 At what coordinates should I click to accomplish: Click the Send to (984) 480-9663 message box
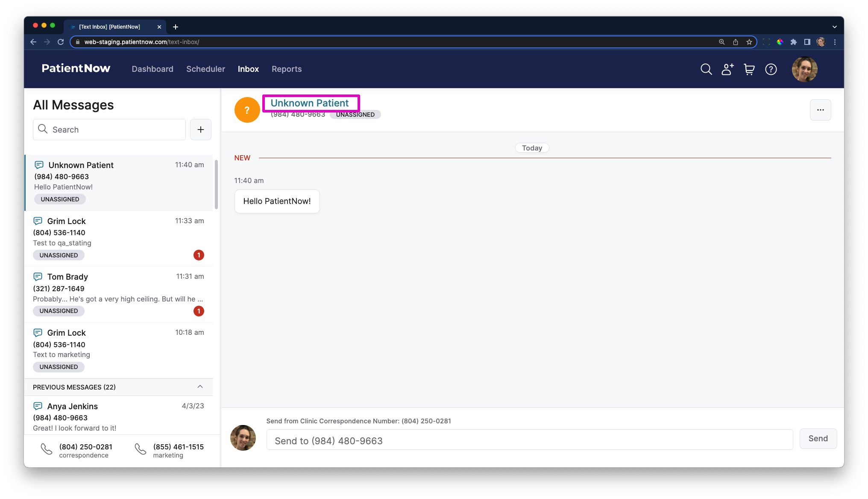530,440
